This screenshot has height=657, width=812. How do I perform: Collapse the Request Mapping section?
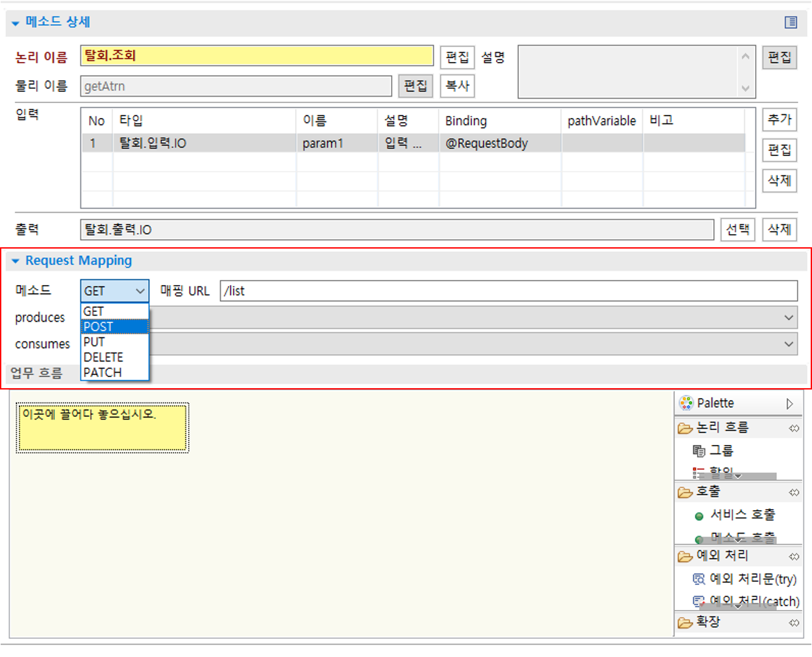click(x=15, y=260)
